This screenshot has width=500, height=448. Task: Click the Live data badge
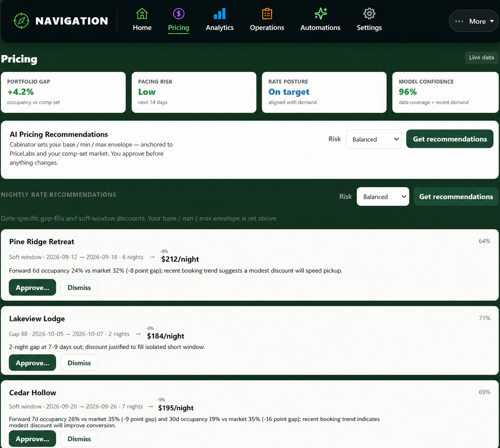[482, 57]
